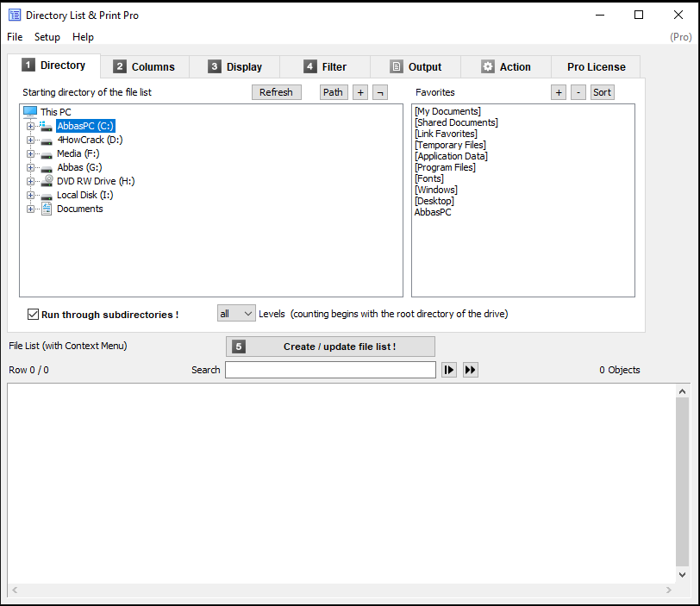The width and height of the screenshot is (700, 606).
Task: Select the Directory tab
Action: [x=53, y=66]
